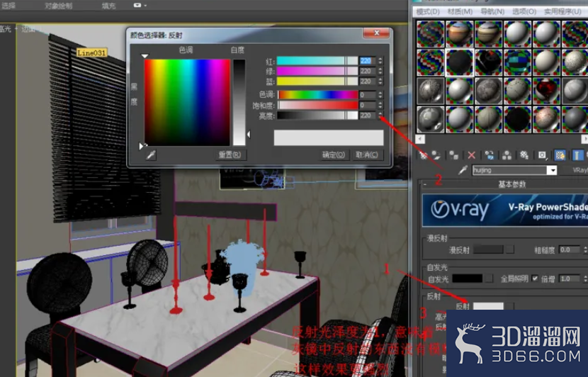Click the Line031 object label in viewport
Viewport: 588px width, 377px height.
click(x=91, y=53)
